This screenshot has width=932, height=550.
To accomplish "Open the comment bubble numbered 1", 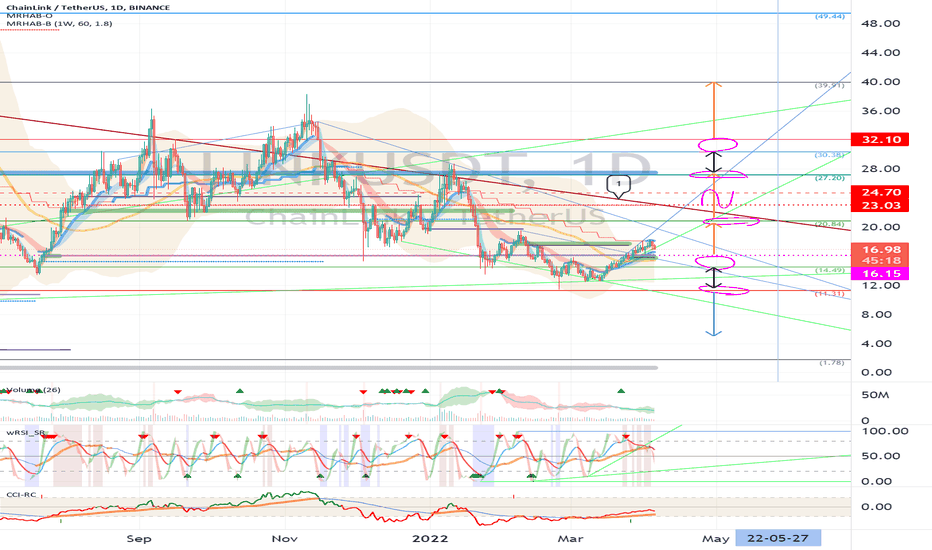I will click(618, 186).
